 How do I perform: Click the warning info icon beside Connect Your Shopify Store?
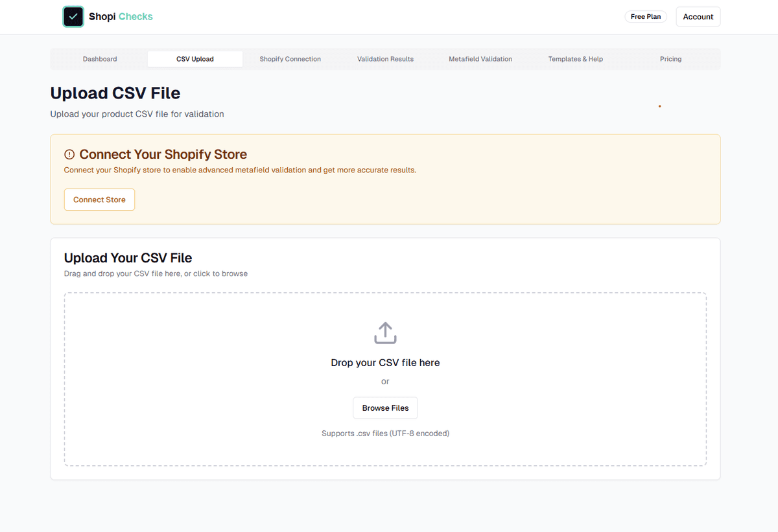[69, 154]
